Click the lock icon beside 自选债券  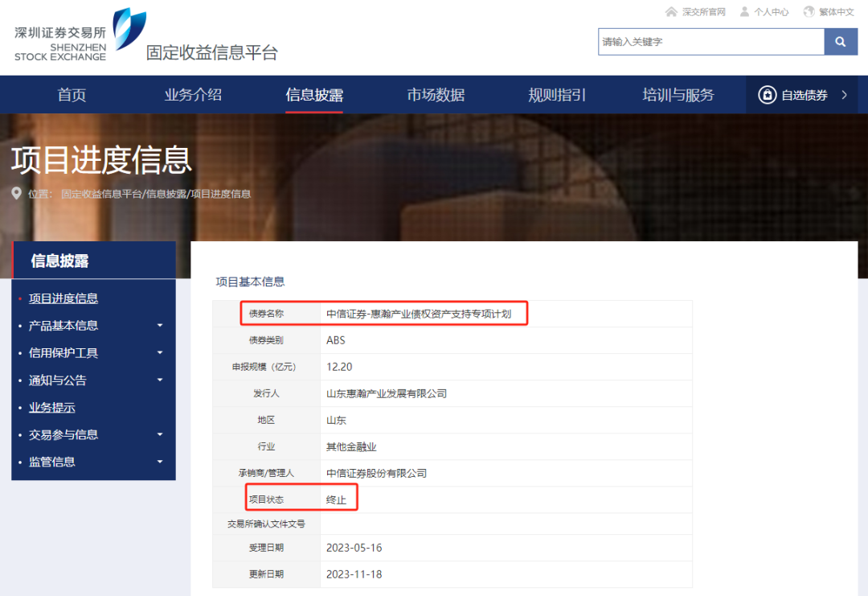point(768,95)
